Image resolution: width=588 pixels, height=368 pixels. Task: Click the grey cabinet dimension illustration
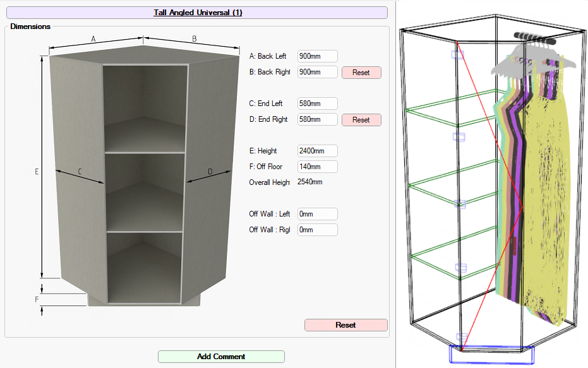144,177
